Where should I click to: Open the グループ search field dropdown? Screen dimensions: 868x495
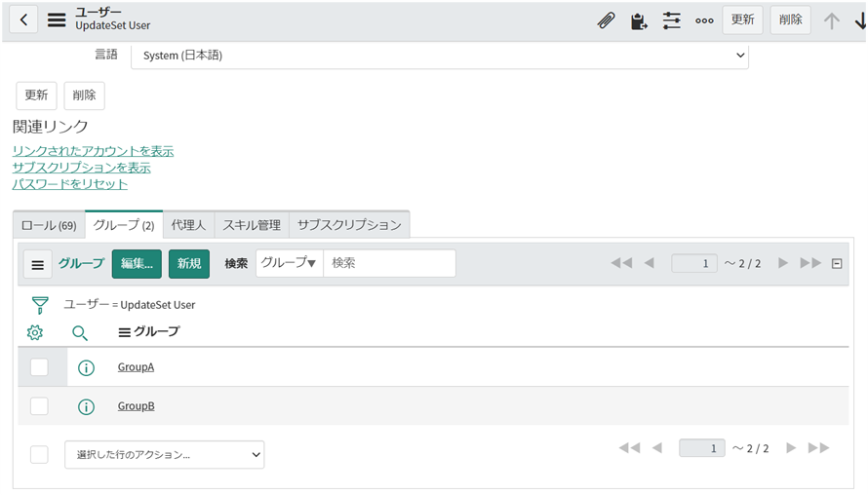pos(289,263)
